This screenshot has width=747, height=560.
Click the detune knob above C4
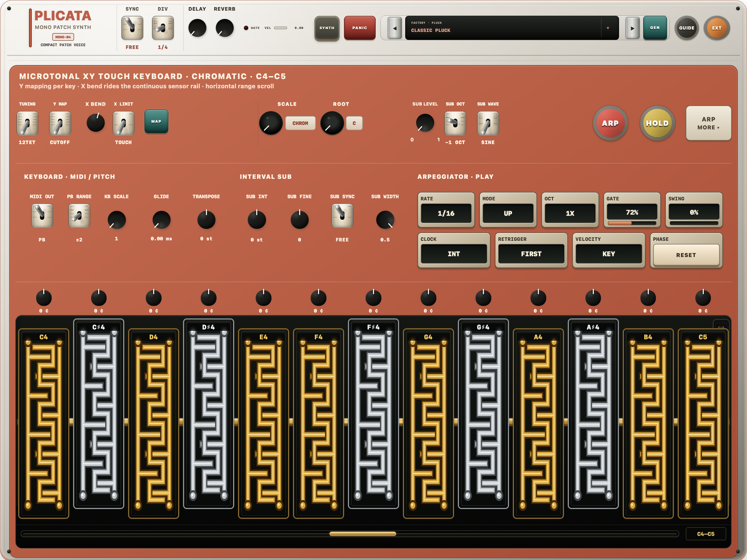43,298
